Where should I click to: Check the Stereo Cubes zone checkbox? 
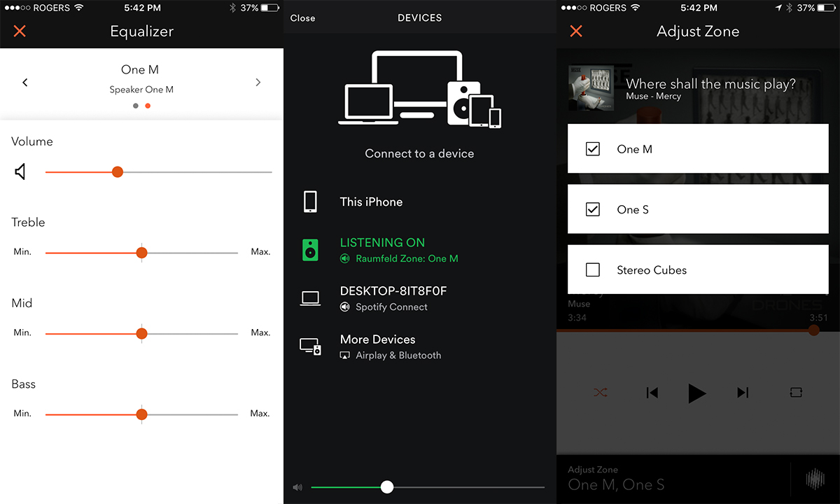point(593,269)
